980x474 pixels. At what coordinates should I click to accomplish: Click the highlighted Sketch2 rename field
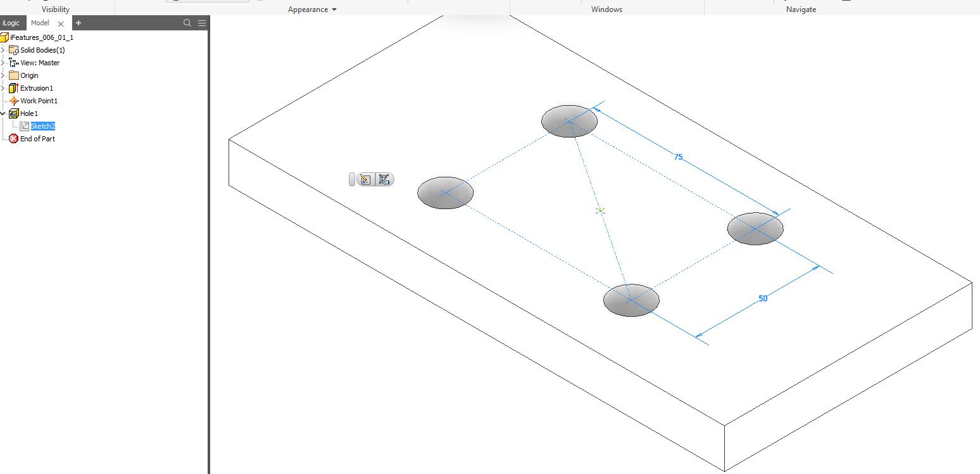tap(42, 125)
